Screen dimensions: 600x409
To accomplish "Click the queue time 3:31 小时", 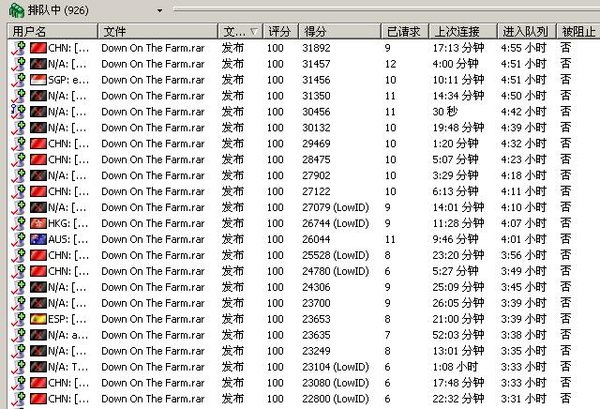I will [523, 399].
